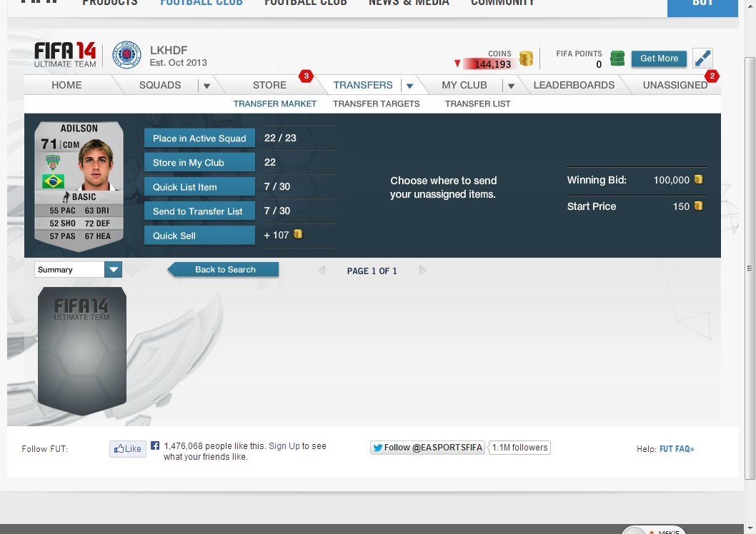Click the Start Price value 150
The image size is (756, 534).
click(x=681, y=206)
